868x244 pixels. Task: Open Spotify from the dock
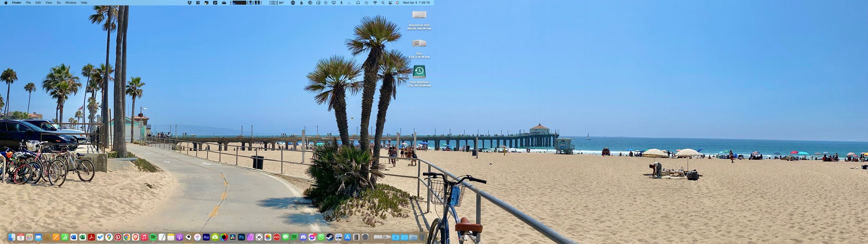pos(153,237)
